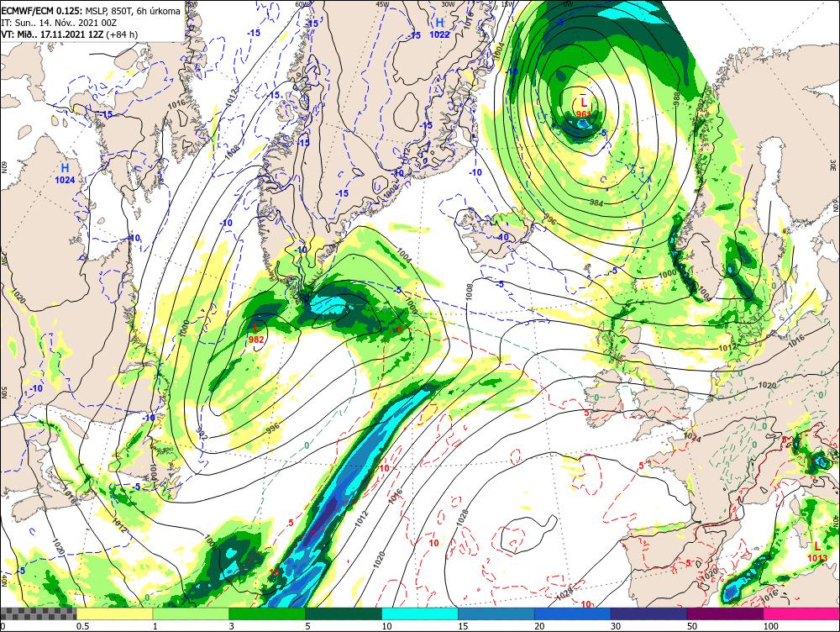The image size is (840, 632).
Task: Pick the checkered 0–0.5 legend swatch
Action: [x=38, y=614]
